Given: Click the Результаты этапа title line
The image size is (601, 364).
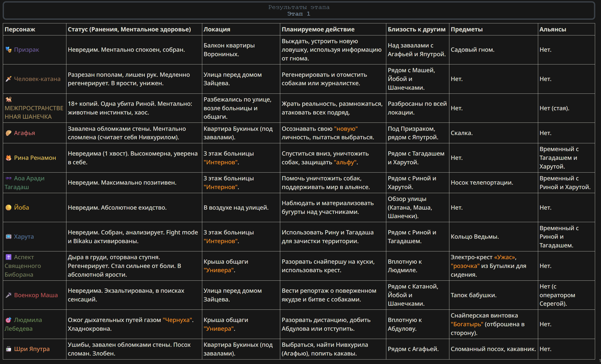Looking at the screenshot, I should [x=299, y=7].
